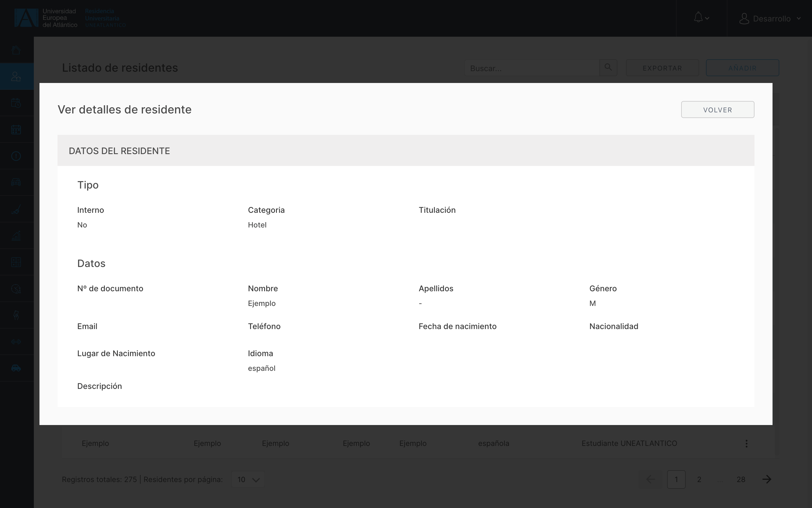This screenshot has height=508, width=812.
Task: Open the front-facing car sidebar icon
Action: (x=16, y=182)
